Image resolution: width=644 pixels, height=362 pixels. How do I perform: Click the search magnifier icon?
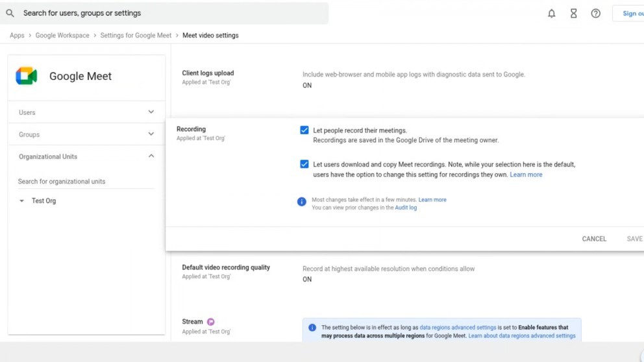[10, 13]
